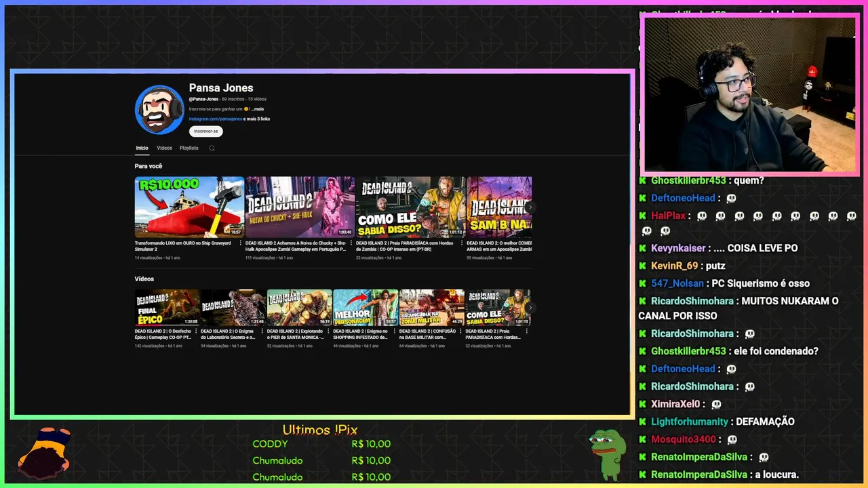Play the NOIVA DO CHUCKY + SHE-HULK thumbnail
This screenshot has height=488, width=868.
[x=300, y=207]
